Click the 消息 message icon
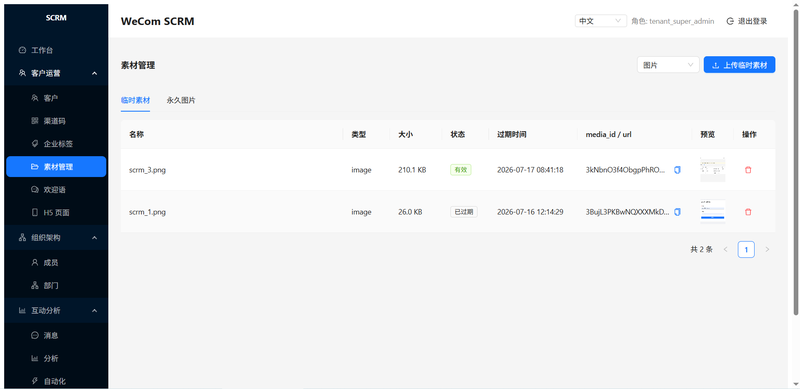Screen dimensions: 800x389 (x=35, y=335)
